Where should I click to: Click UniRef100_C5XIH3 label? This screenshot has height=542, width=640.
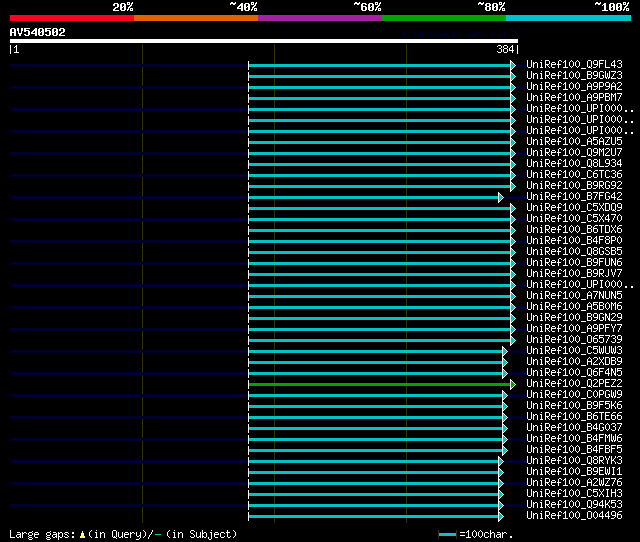pyautogui.click(x=574, y=494)
